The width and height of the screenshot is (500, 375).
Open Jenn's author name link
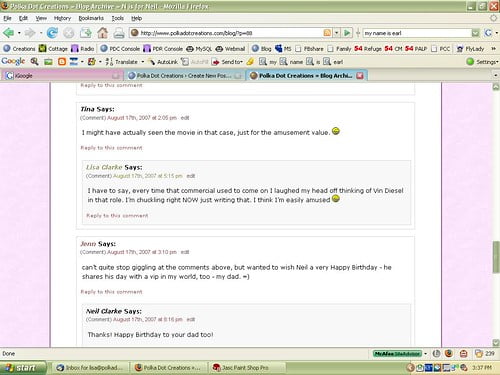point(88,244)
